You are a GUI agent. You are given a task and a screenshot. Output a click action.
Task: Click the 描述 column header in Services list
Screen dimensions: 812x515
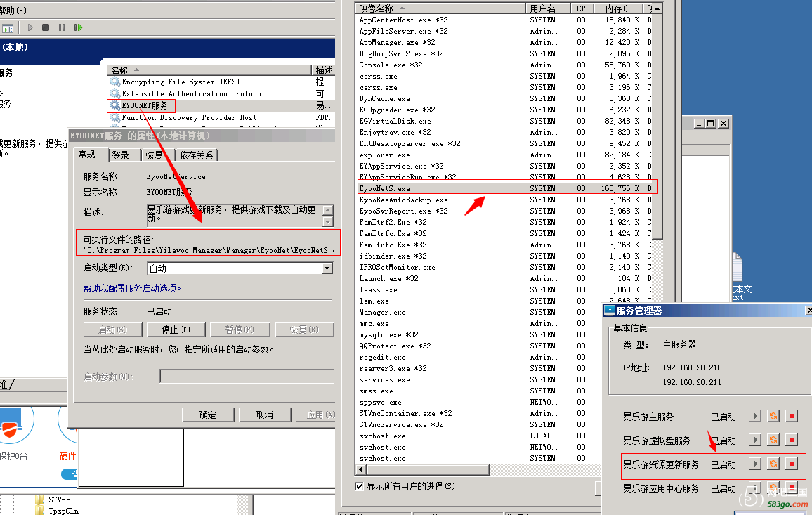[x=325, y=70]
